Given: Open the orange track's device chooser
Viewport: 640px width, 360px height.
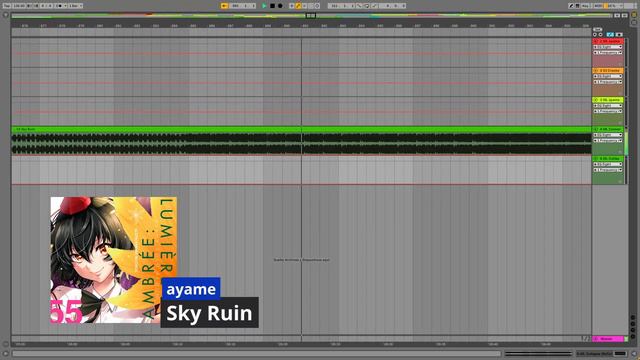Looking at the screenshot, I should tap(608, 76).
